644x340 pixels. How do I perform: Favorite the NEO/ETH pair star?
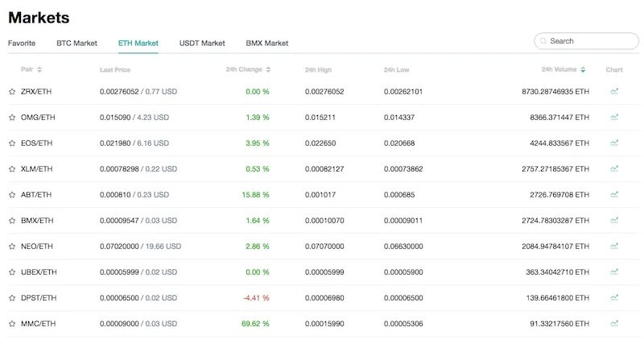[12, 247]
